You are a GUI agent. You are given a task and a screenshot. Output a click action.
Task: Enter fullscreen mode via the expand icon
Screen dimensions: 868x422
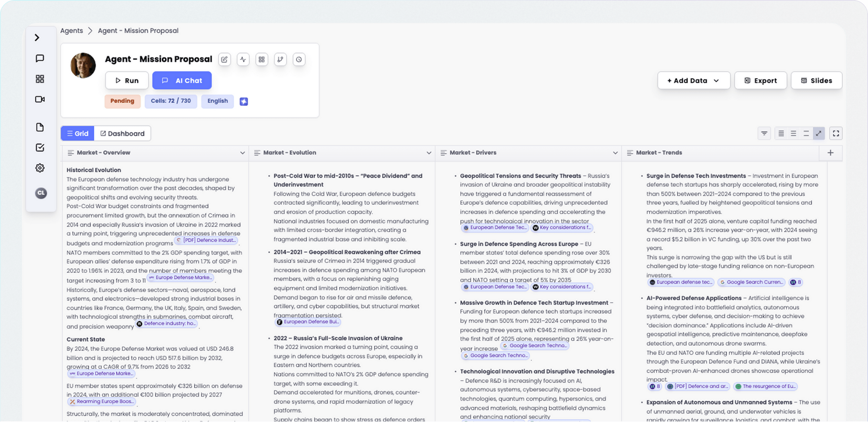point(836,133)
